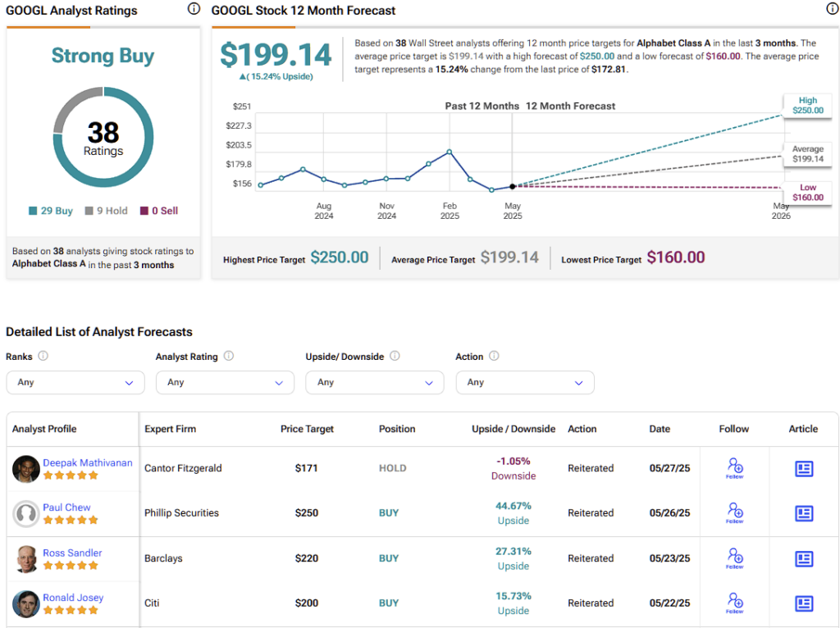Click the $160.00 Lowest Price Target value
Viewport: 840px width, 628px height.
(676, 257)
